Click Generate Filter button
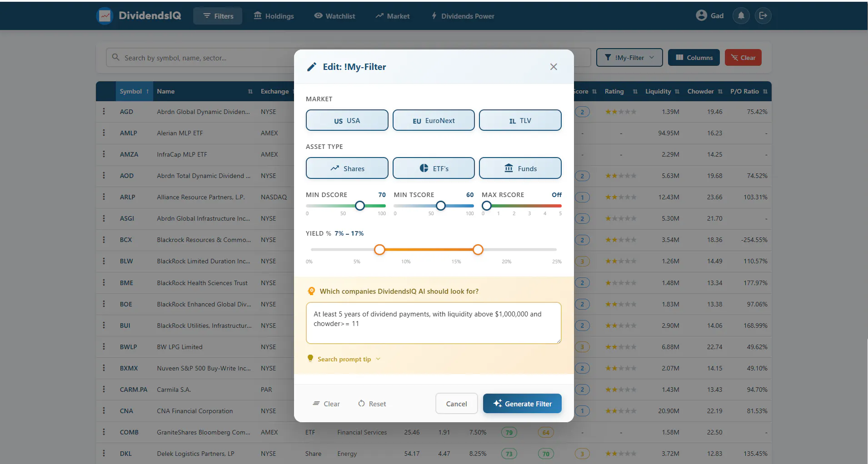Viewport: 868px width, 464px height. (x=522, y=404)
